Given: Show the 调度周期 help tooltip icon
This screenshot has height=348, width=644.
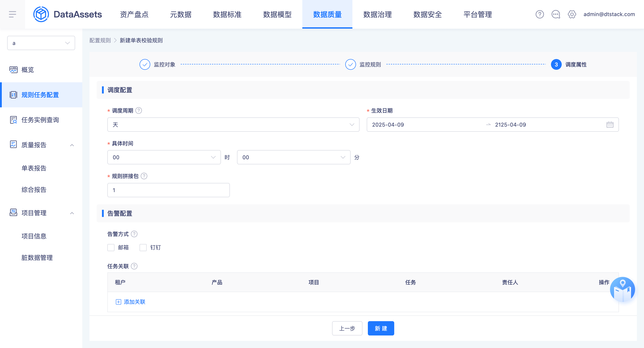Looking at the screenshot, I should click(x=138, y=110).
